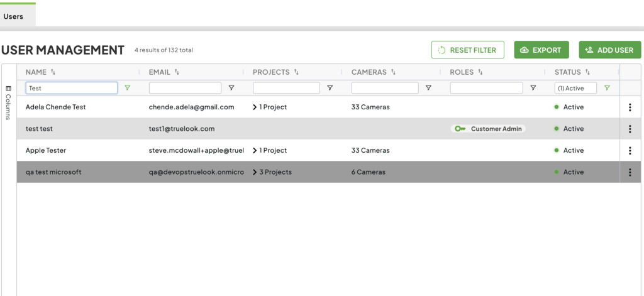Click the EMAIL column header
Image resolution: width=644 pixels, height=296 pixels.
[159, 72]
